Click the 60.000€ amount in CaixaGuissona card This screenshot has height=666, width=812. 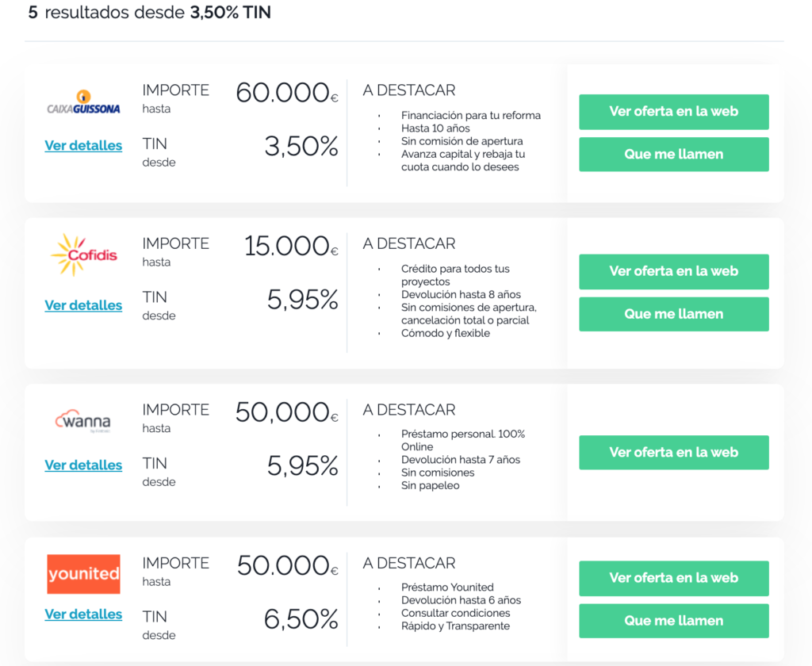pos(287,93)
